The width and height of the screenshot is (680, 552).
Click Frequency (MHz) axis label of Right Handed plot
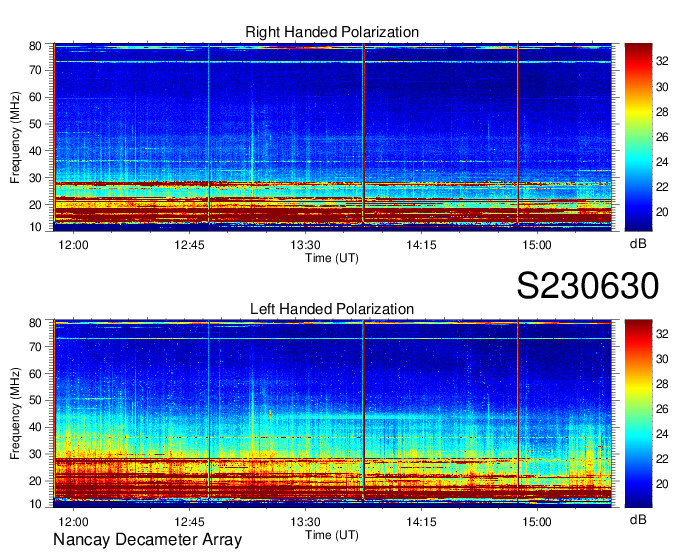[x=16, y=137]
